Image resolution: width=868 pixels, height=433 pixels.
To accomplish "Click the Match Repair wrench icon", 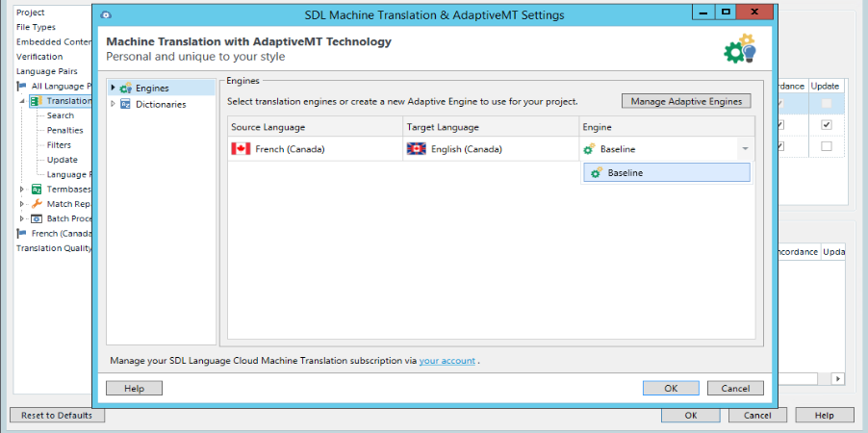I will pyautogui.click(x=37, y=204).
